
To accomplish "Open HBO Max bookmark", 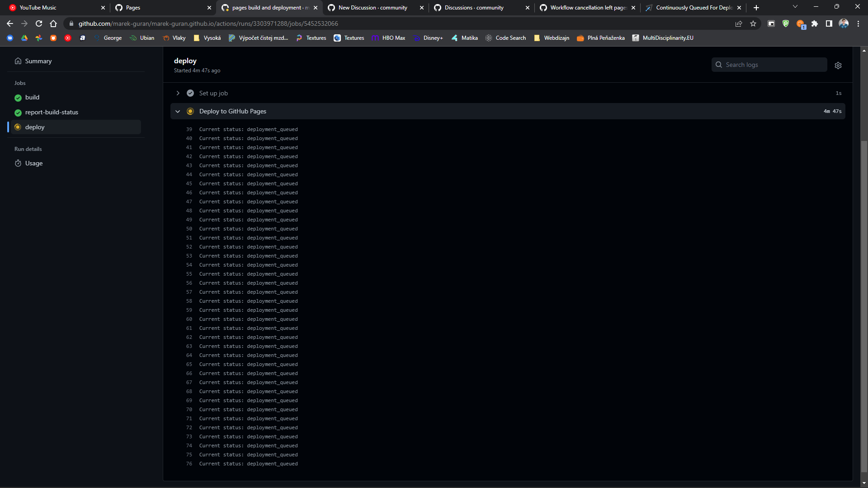I will pyautogui.click(x=388, y=38).
